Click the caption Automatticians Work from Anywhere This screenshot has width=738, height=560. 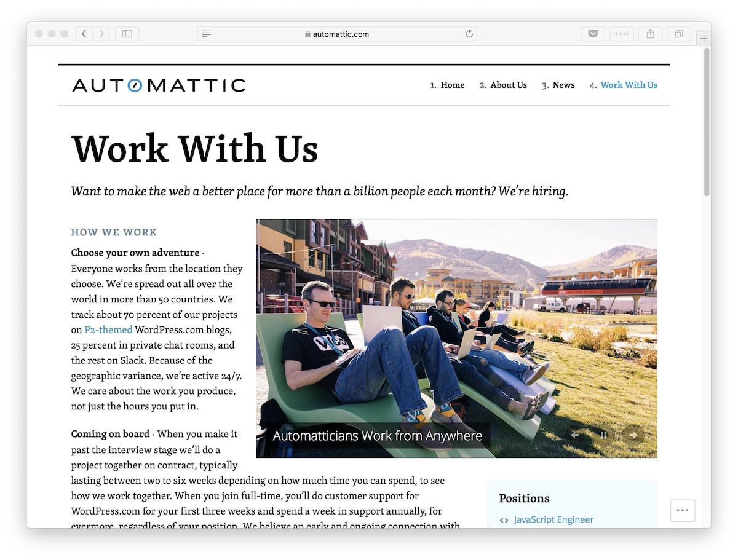tap(377, 436)
